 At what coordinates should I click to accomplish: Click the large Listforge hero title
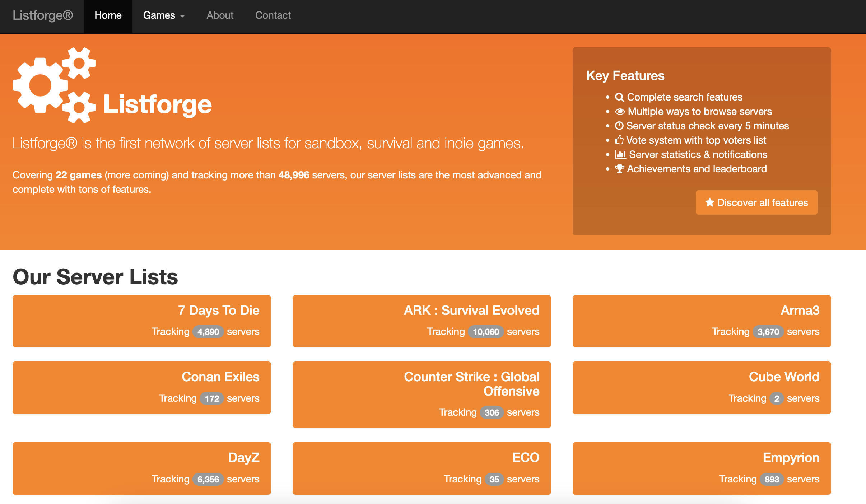(x=158, y=104)
